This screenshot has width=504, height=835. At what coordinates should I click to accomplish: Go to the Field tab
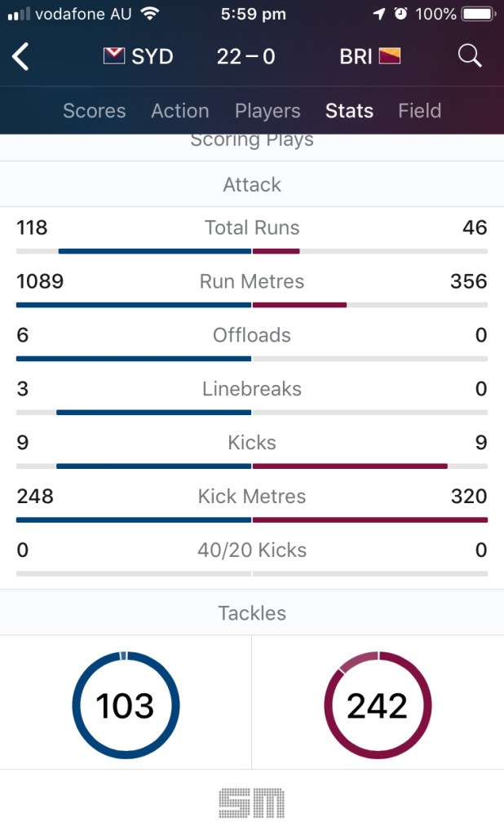[x=419, y=111]
